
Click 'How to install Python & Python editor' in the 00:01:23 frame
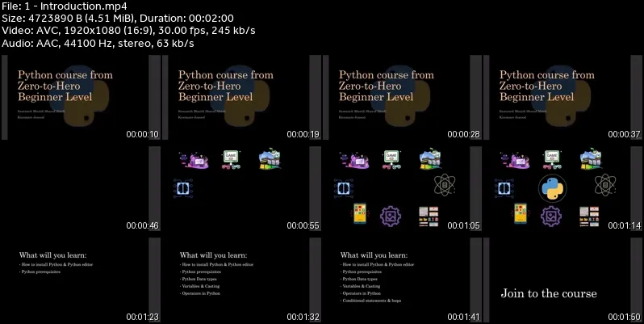(56, 264)
